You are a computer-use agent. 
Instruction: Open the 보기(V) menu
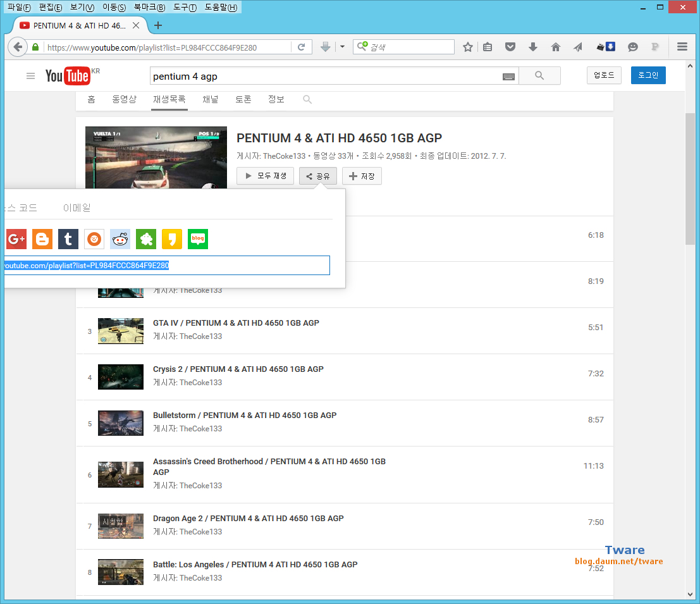click(x=82, y=7)
